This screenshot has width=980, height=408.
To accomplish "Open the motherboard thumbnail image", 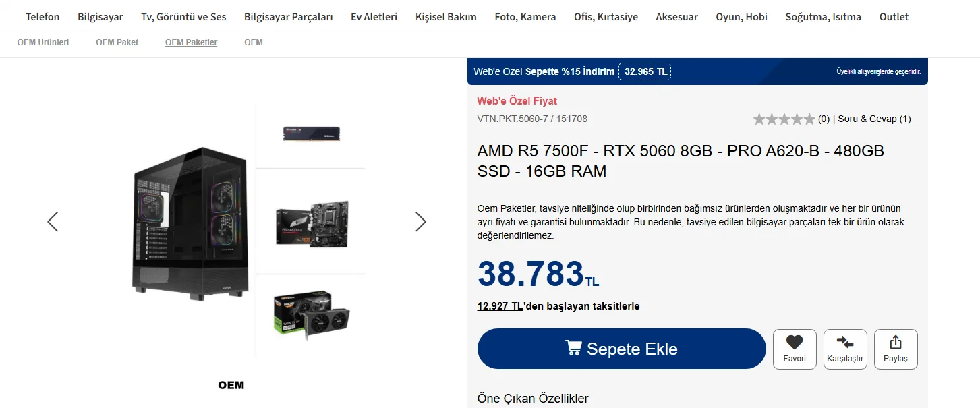I will (x=312, y=223).
